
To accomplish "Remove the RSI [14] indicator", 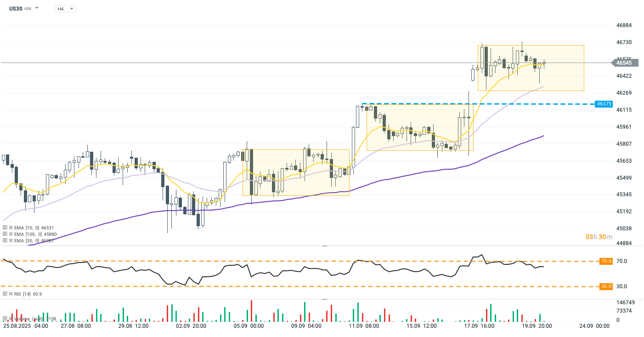I will coord(11,293).
